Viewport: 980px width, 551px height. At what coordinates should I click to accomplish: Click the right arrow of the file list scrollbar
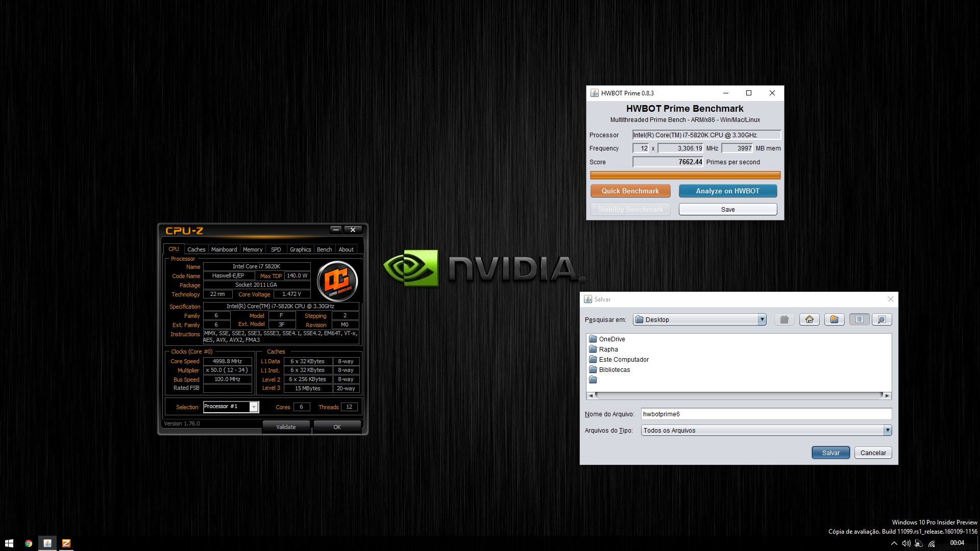click(887, 395)
